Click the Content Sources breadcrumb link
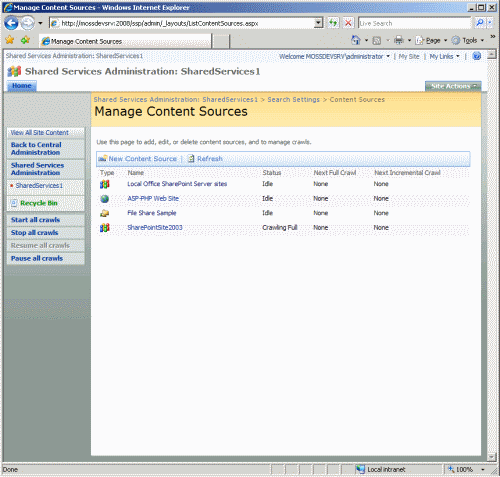 [357, 100]
